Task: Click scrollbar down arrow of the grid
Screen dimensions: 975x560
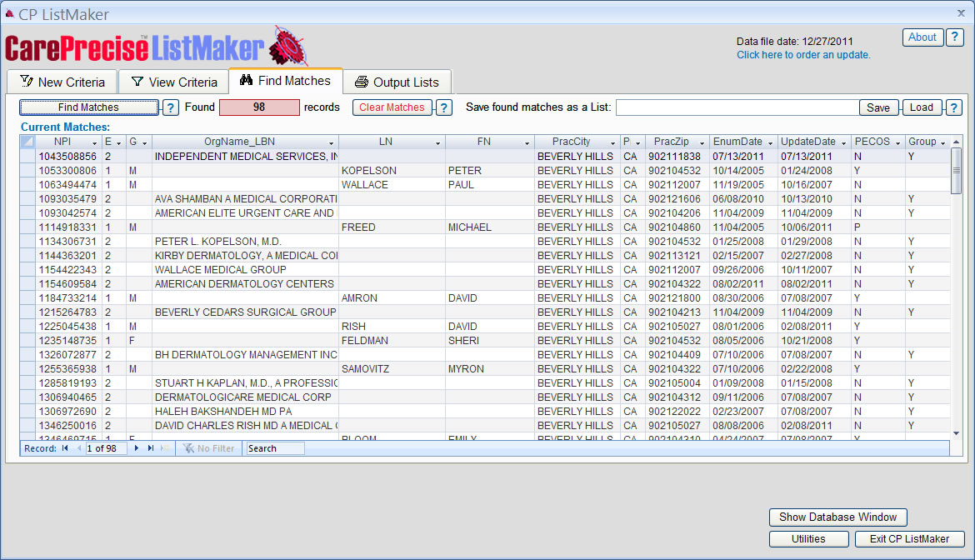Action: [957, 434]
